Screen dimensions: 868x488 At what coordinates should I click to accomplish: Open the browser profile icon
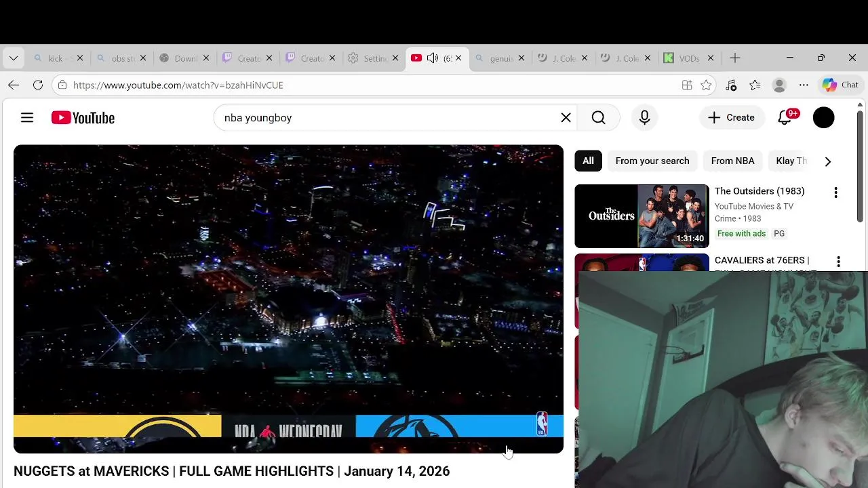tap(779, 85)
